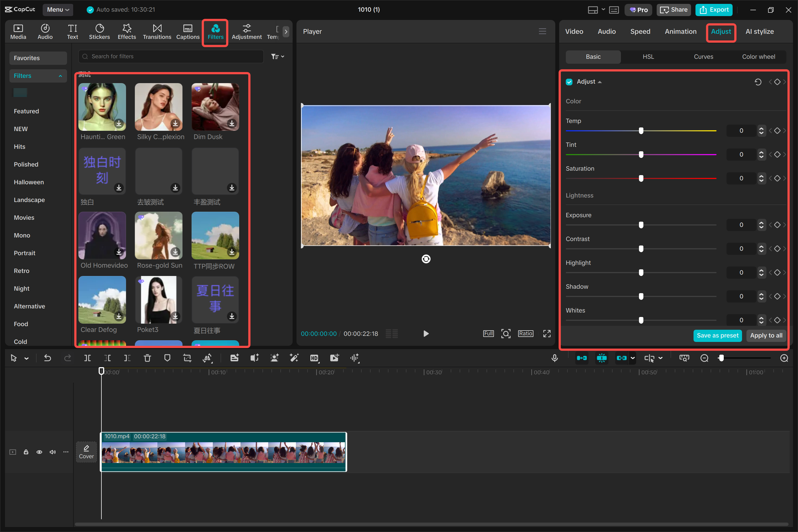The image size is (798, 532).
Task: Switch to the HSL tab
Action: [x=648, y=57]
